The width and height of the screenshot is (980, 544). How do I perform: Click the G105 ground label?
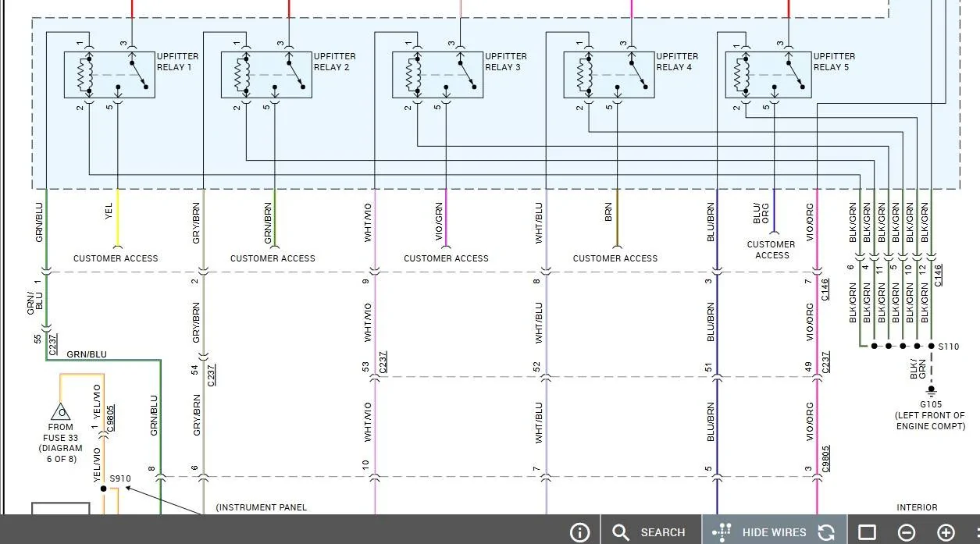point(931,405)
